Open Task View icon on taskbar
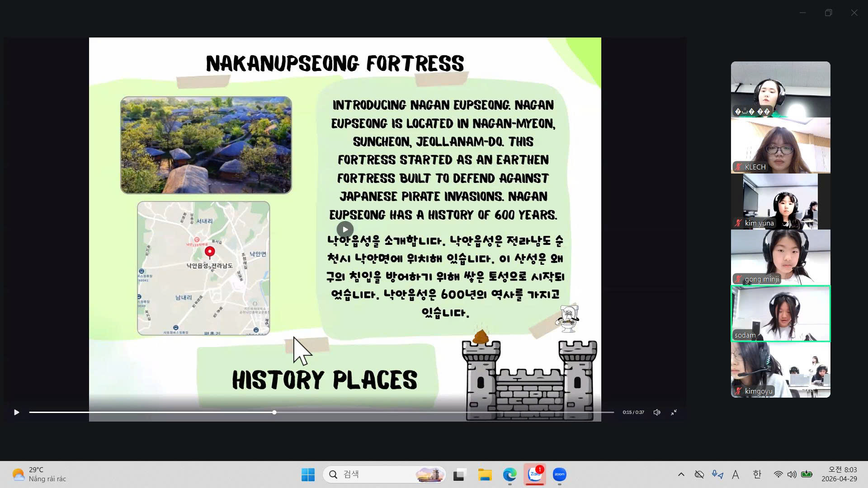This screenshot has width=868, height=488. click(x=460, y=474)
